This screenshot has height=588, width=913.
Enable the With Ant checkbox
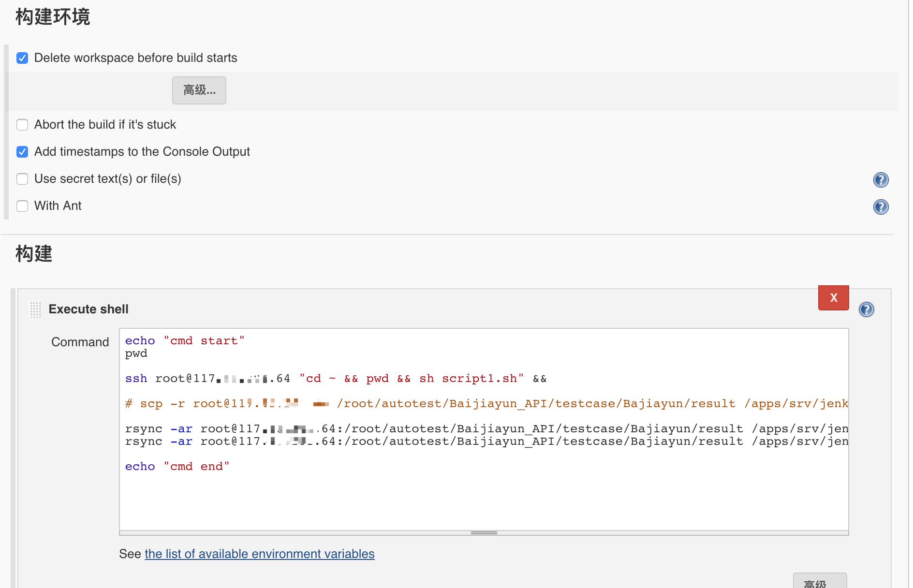click(x=22, y=206)
